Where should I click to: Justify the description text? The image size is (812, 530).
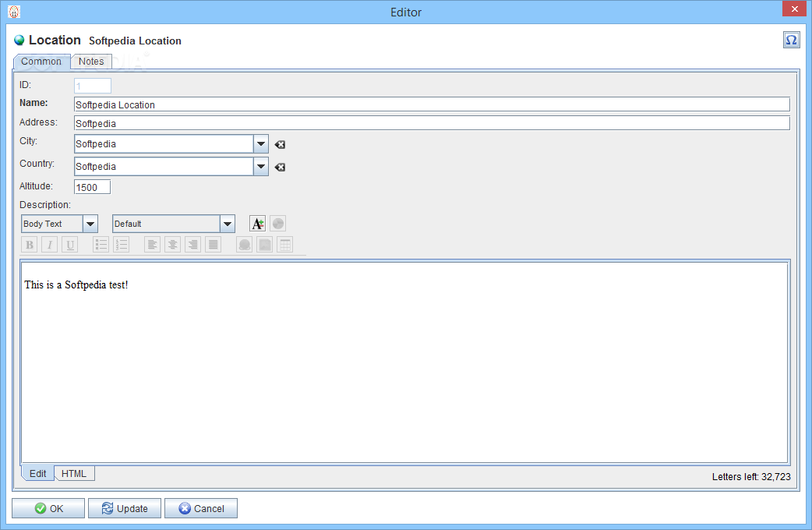[213, 245]
